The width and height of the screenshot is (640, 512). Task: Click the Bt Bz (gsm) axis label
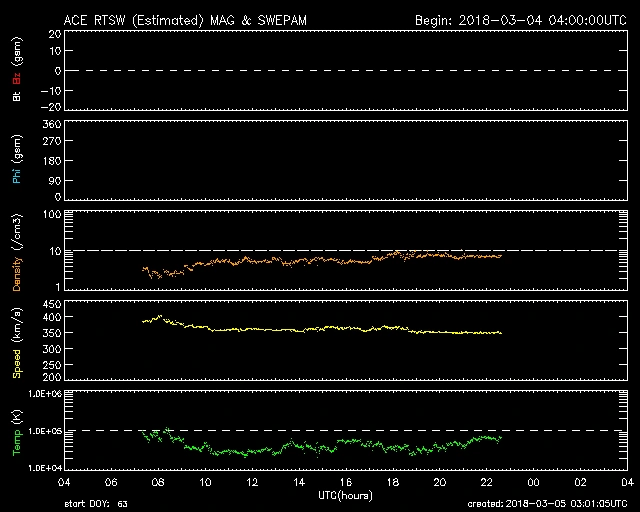click(16, 72)
